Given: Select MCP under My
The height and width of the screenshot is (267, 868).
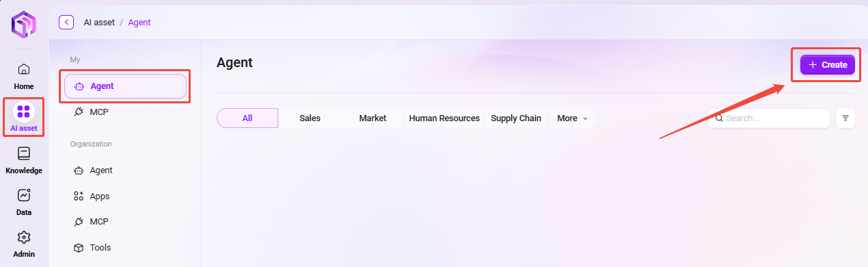Looking at the screenshot, I should coord(125,112).
